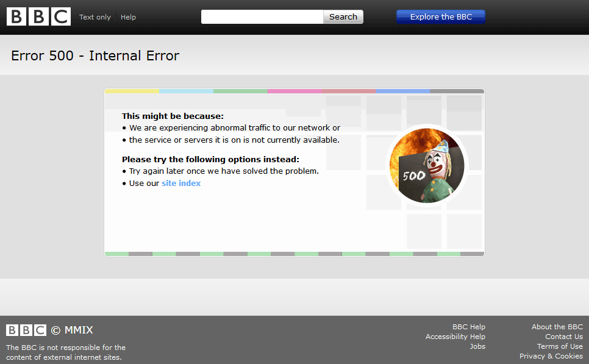Screen dimensions: 589x364
Task: Open the Privacy & Cookies link
Action: [551, 356]
